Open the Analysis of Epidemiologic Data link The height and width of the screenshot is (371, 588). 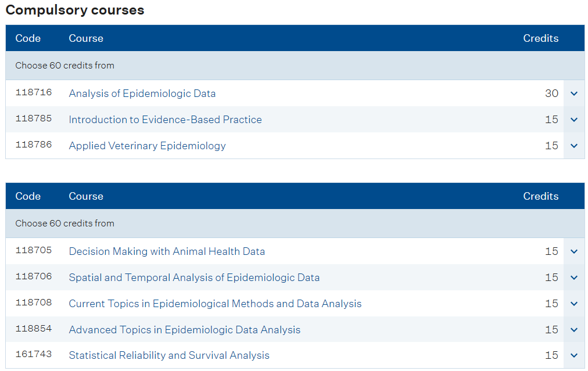click(142, 93)
